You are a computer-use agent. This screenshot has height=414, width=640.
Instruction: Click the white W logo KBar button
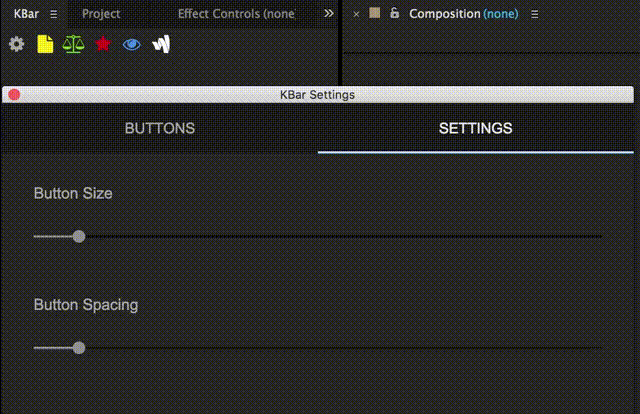(x=161, y=44)
